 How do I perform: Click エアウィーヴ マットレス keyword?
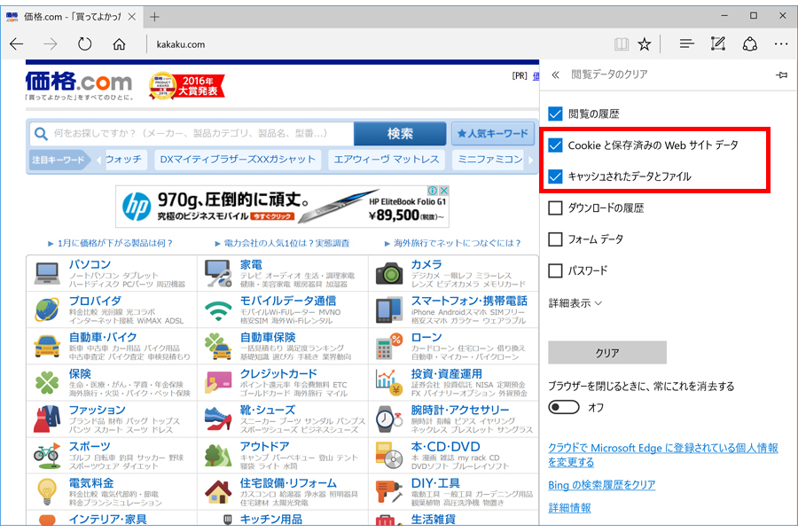coord(387,160)
